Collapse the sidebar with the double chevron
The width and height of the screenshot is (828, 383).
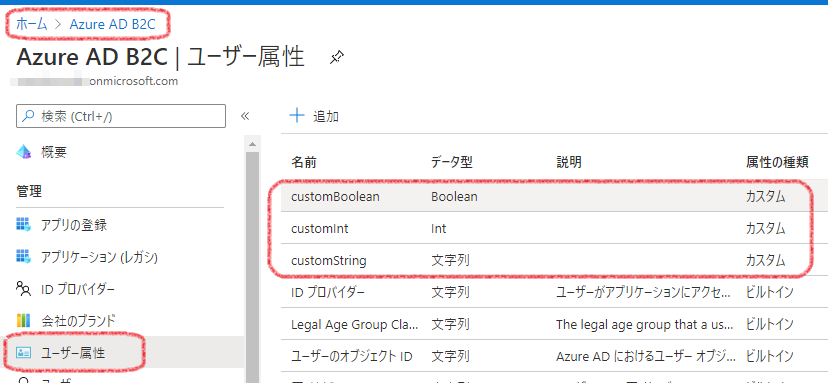[245, 116]
